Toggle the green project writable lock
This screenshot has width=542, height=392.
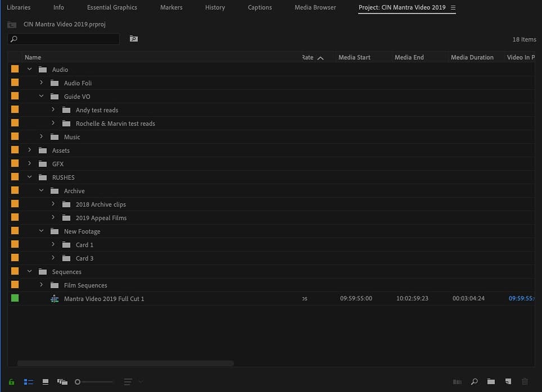11,381
